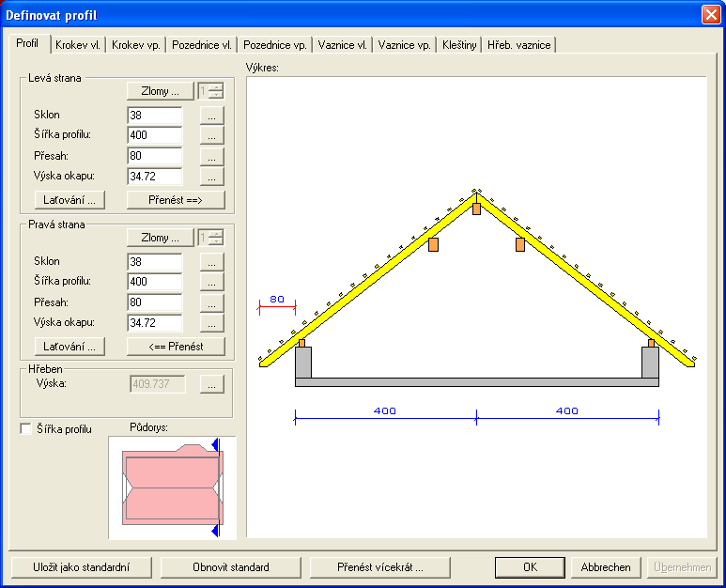Click Zlomy button in Levá strana
The height and width of the screenshot is (588, 726).
[161, 91]
